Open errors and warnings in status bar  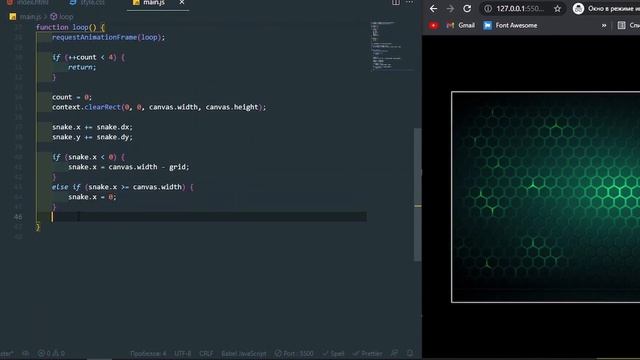[51, 353]
